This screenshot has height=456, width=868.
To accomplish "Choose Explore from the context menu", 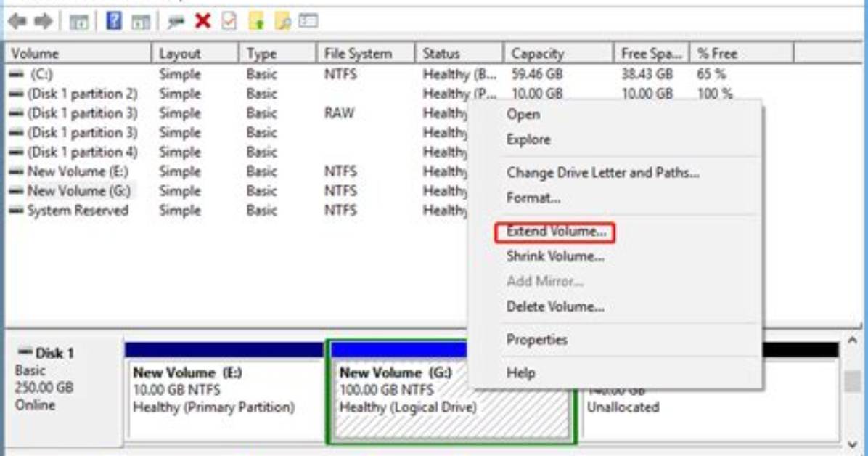I will click(x=528, y=139).
